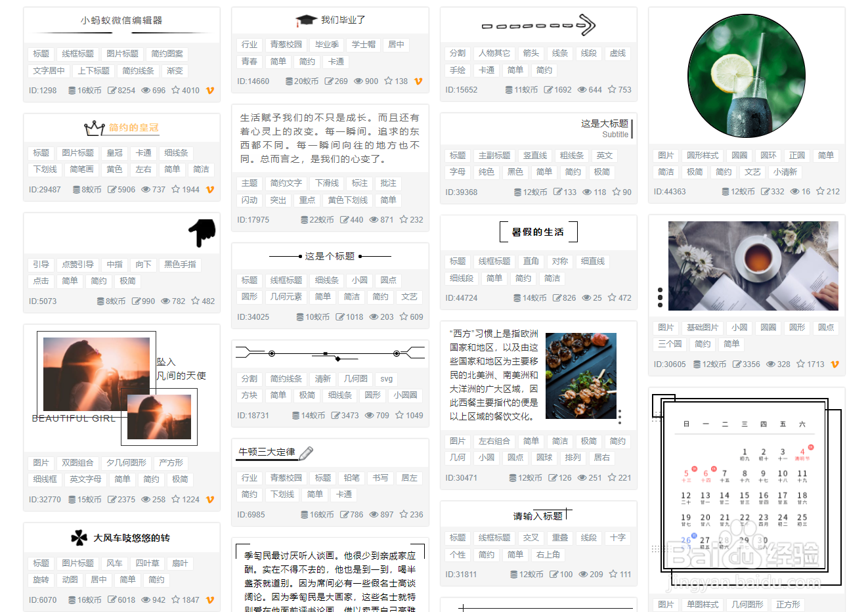Click VIP badge on card ID:29487

click(x=210, y=190)
